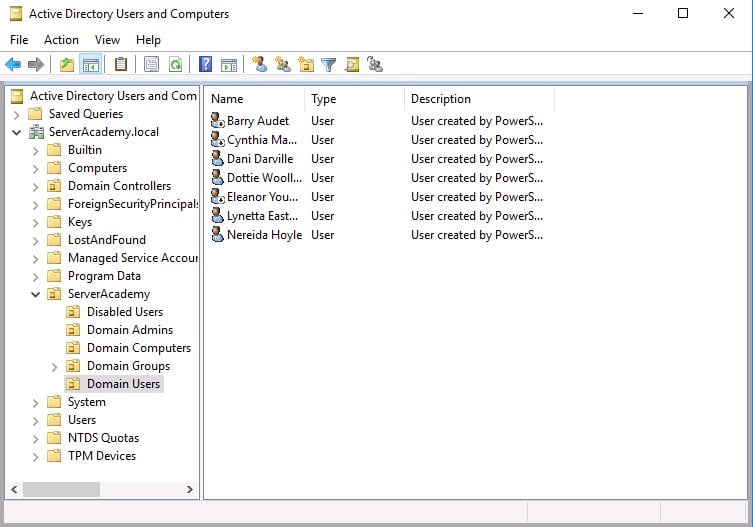
Task: Click the Dani Darville user icon
Action: (218, 159)
